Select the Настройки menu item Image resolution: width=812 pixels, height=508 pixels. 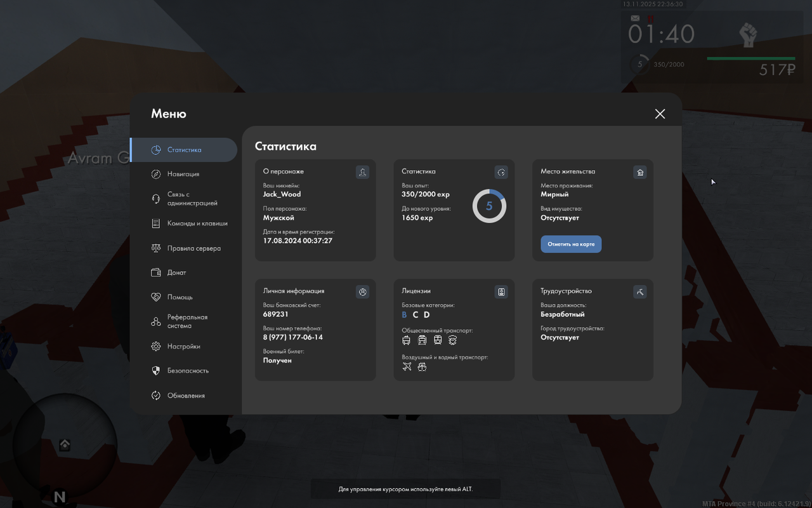[184, 347]
